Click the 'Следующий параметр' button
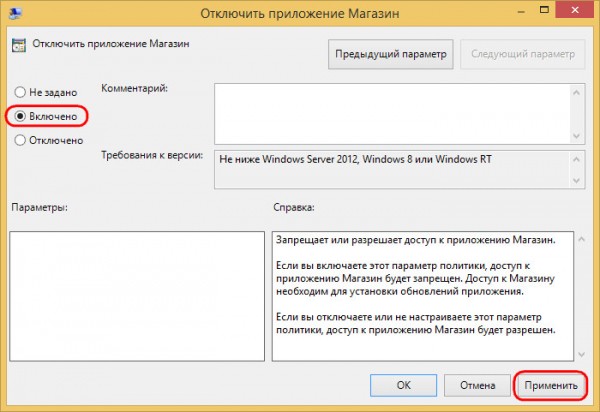Image resolution: width=600 pixels, height=412 pixels. point(523,54)
